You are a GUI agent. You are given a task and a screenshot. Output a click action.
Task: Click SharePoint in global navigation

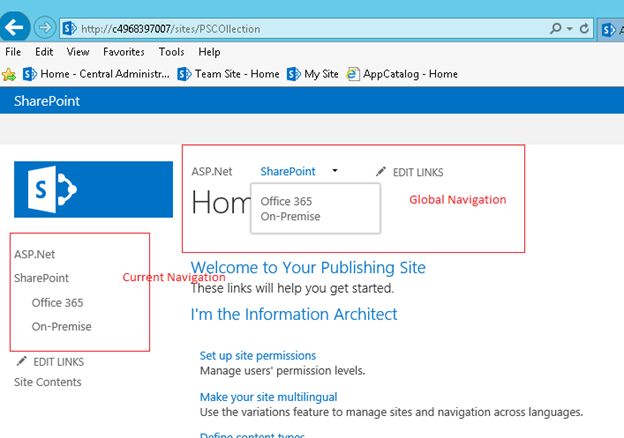pos(288,171)
